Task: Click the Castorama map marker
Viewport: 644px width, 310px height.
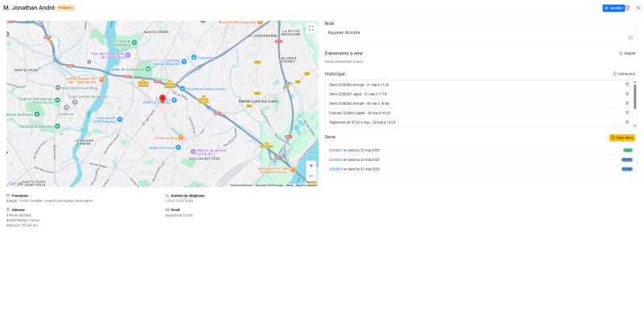Action: pyautogui.click(x=193, y=58)
